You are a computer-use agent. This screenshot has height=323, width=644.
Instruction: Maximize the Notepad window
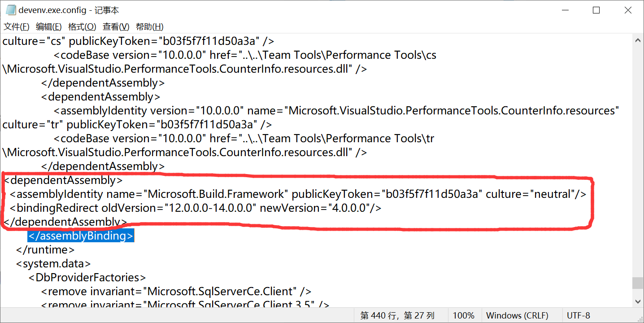tap(596, 10)
